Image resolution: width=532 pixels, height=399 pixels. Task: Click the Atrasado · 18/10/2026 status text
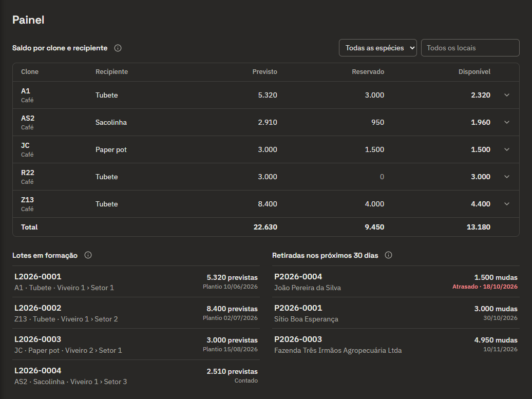(485, 287)
